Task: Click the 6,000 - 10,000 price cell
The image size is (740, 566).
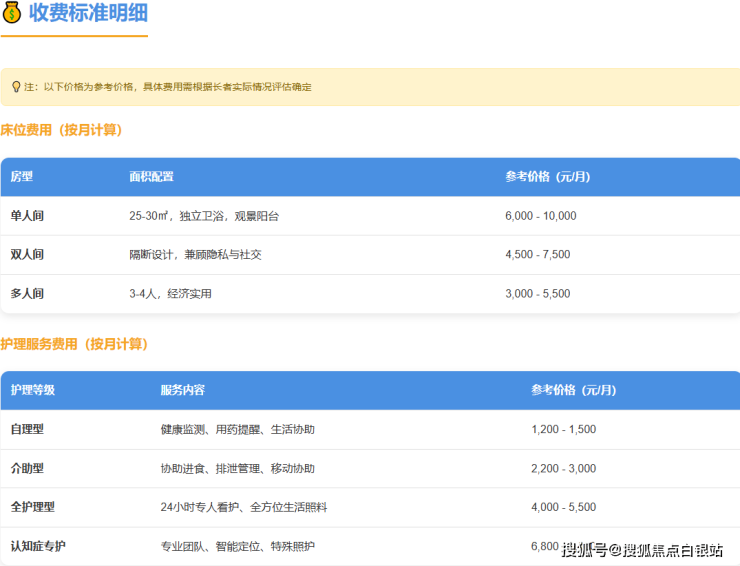Action: click(x=540, y=216)
